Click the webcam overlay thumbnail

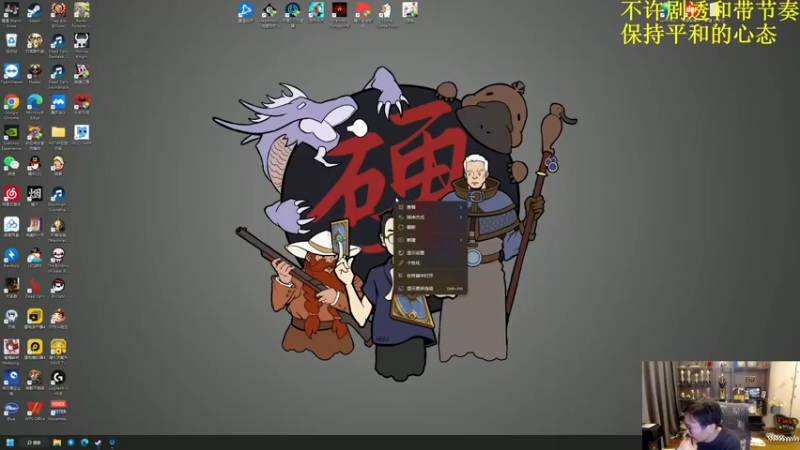tap(721, 406)
